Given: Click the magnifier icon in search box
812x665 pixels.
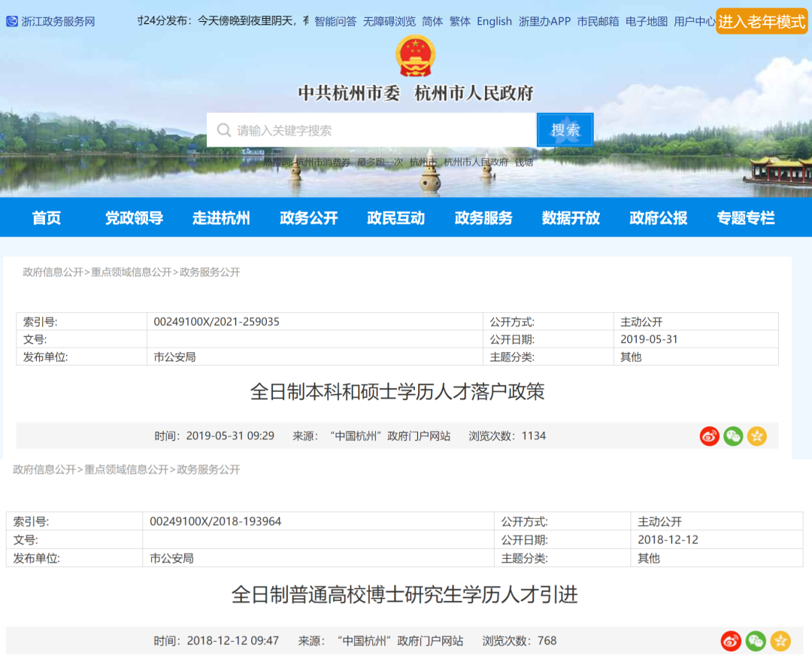Looking at the screenshot, I should (x=223, y=130).
